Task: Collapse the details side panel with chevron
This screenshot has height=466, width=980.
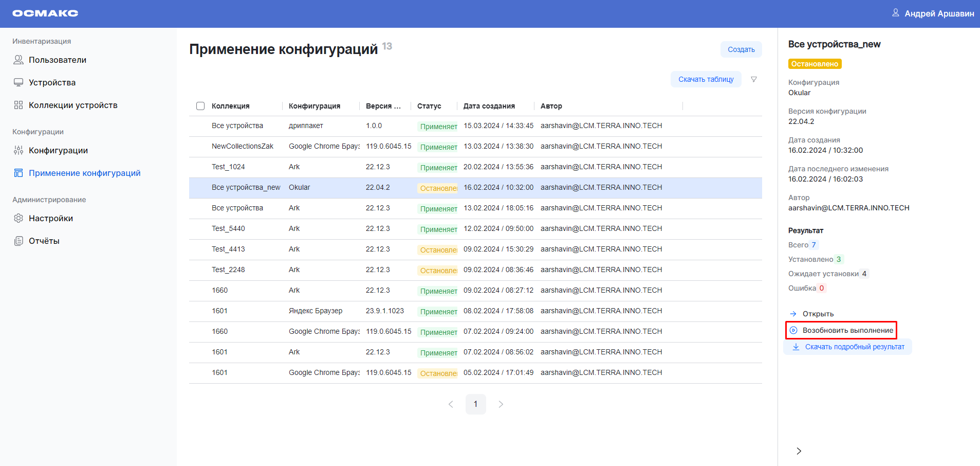Action: point(799,451)
